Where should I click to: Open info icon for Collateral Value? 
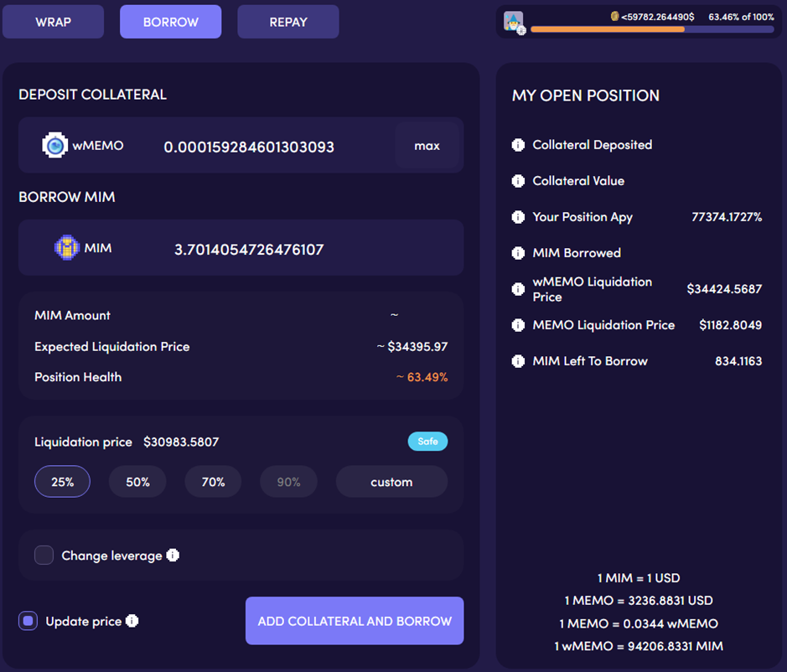coord(518,181)
